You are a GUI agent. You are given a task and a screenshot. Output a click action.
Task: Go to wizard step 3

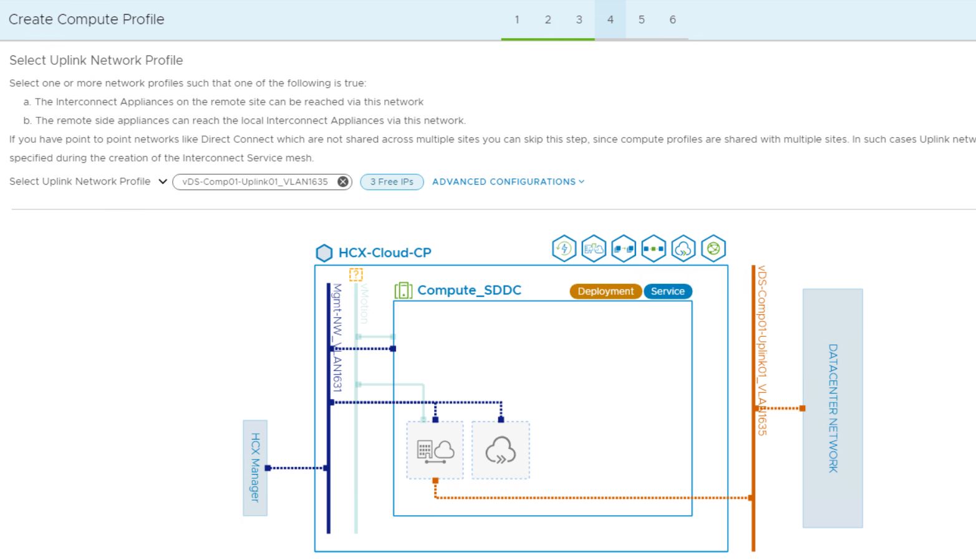pyautogui.click(x=579, y=19)
